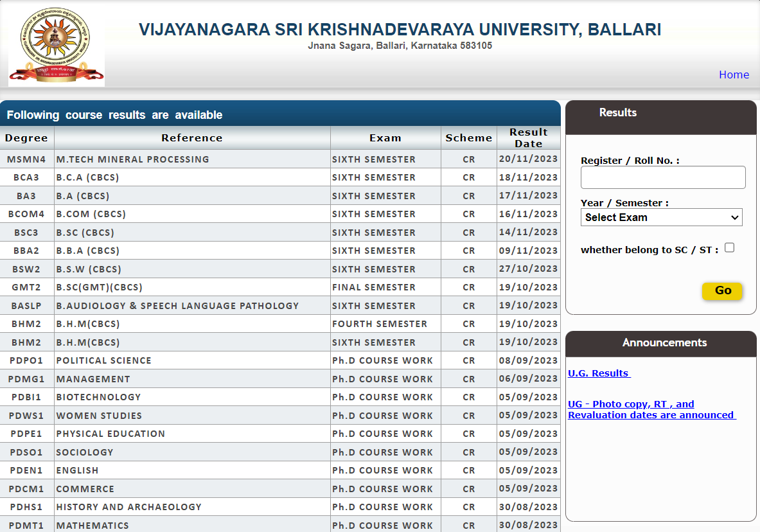Click the BSW2 degree code
This screenshot has width=760, height=532.
[26, 269]
